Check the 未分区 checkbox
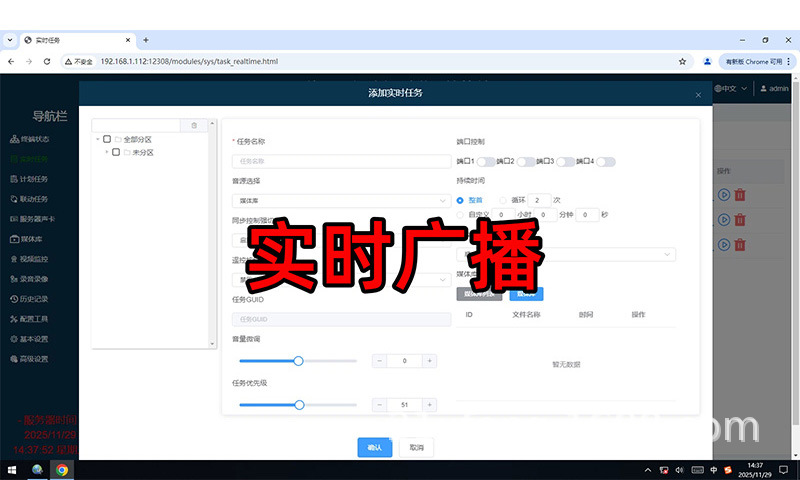Image resolution: width=800 pixels, height=480 pixels. (116, 152)
